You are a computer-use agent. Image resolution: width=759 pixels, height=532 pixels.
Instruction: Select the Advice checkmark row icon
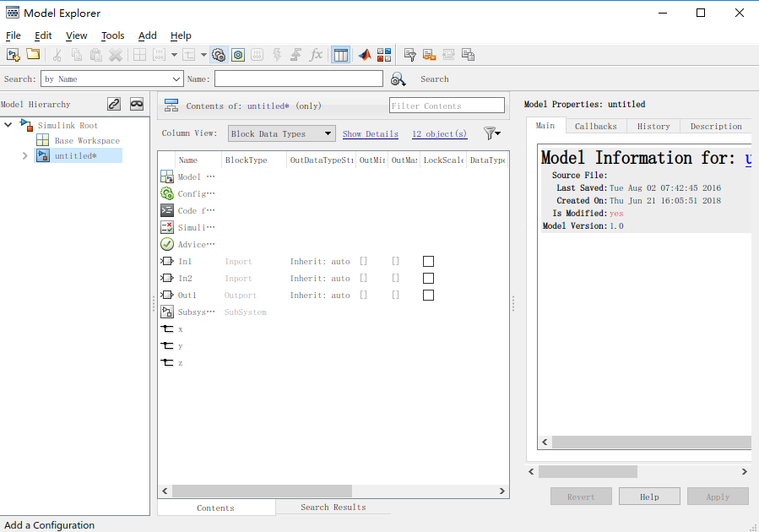(x=167, y=244)
